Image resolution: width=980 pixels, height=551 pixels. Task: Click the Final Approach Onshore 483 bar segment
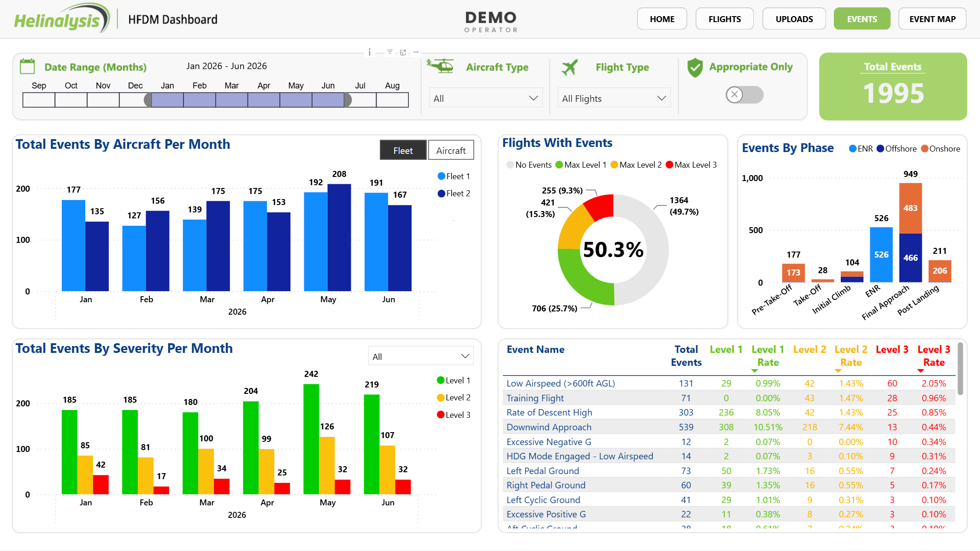tap(910, 208)
